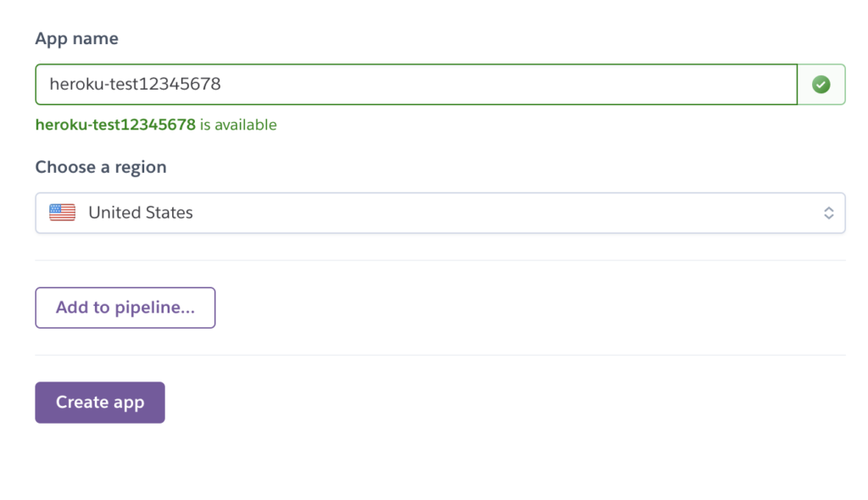Screen dimensions: 868x500
Task: Click the Choose a region label
Action: click(101, 167)
